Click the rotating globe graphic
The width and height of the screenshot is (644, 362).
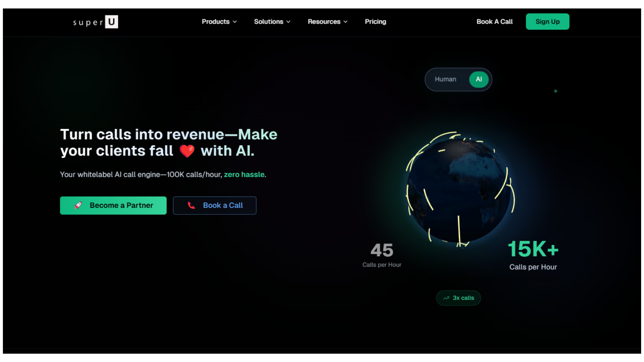[x=459, y=190]
